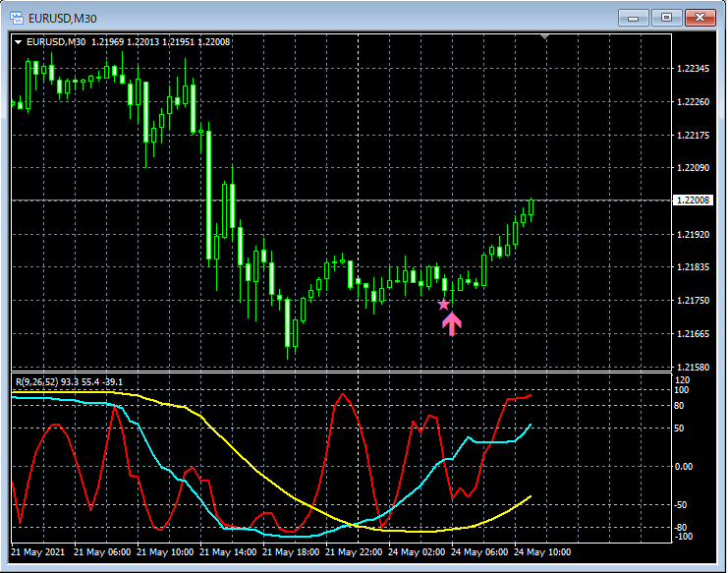Click the 1.22345 price scale label
Image resolution: width=728 pixels, height=573 pixels.
pos(693,69)
